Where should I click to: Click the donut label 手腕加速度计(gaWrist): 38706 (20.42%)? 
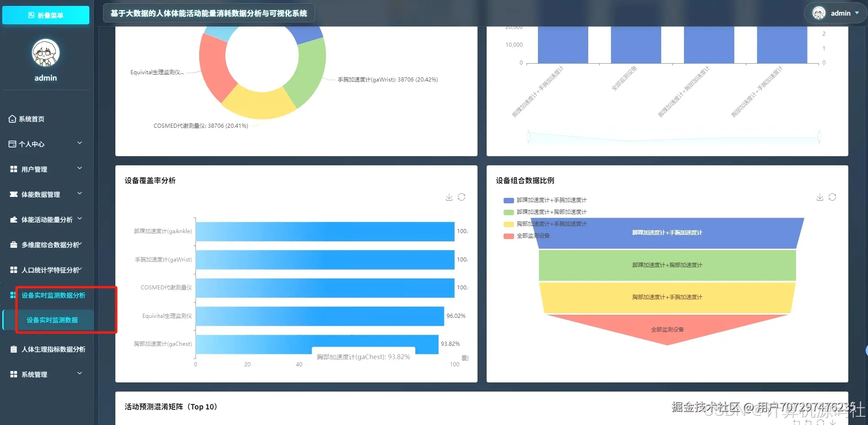[388, 80]
